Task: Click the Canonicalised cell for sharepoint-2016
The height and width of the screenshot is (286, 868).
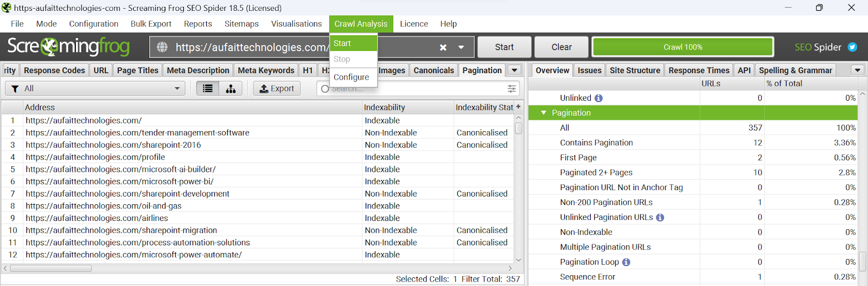Action: click(x=482, y=145)
